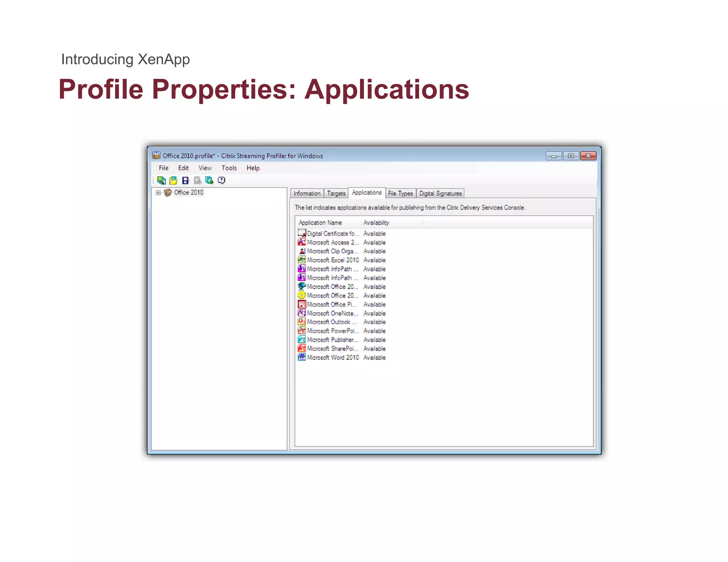The width and height of the screenshot is (728, 562).
Task: Select the Office 2010 tree item label
Action: [x=189, y=193]
